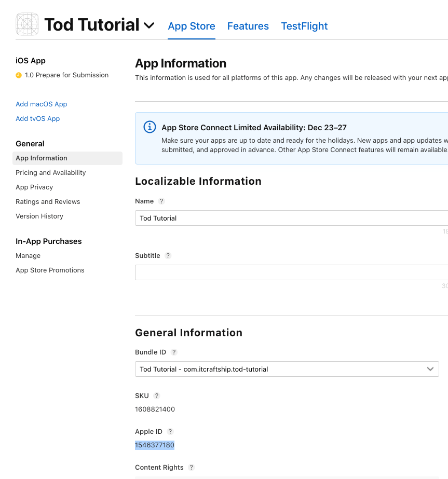This screenshot has width=448, height=479.
Task: Click the App Information page heading
Action: tap(181, 63)
